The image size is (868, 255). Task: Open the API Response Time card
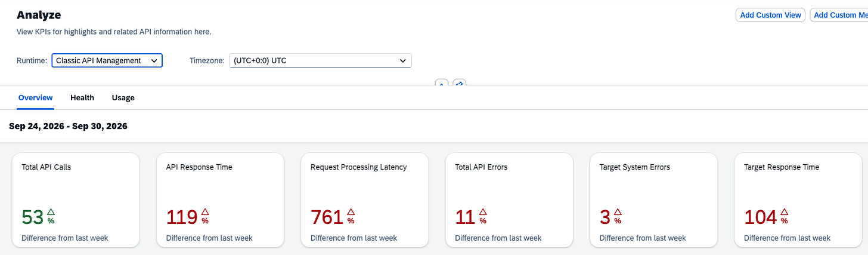click(x=220, y=200)
